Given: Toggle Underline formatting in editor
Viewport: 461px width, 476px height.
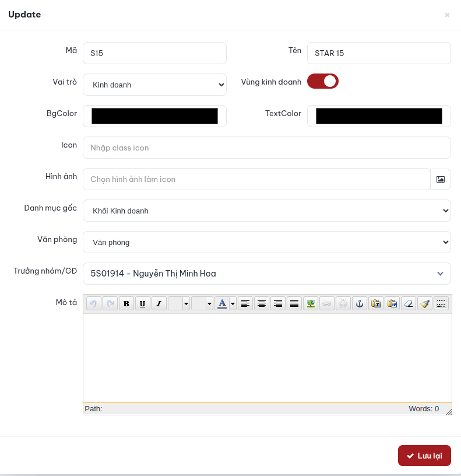Looking at the screenshot, I should (x=143, y=303).
